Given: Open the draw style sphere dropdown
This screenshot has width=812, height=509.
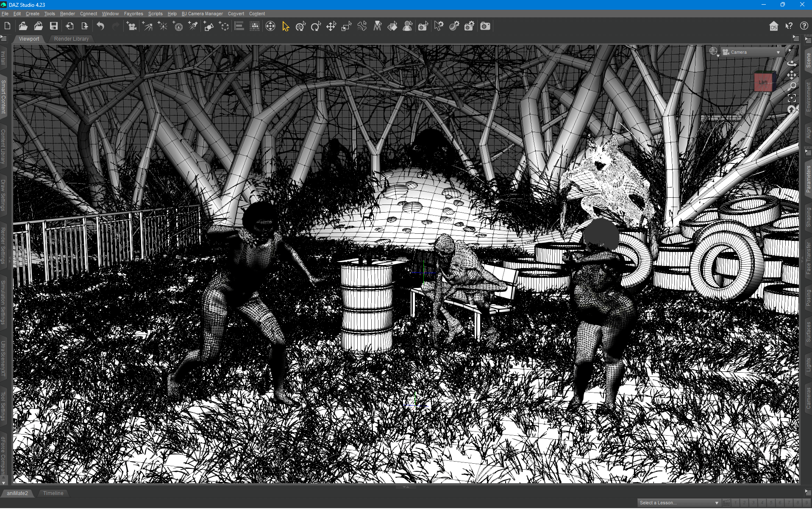Looking at the screenshot, I should coord(714,52).
